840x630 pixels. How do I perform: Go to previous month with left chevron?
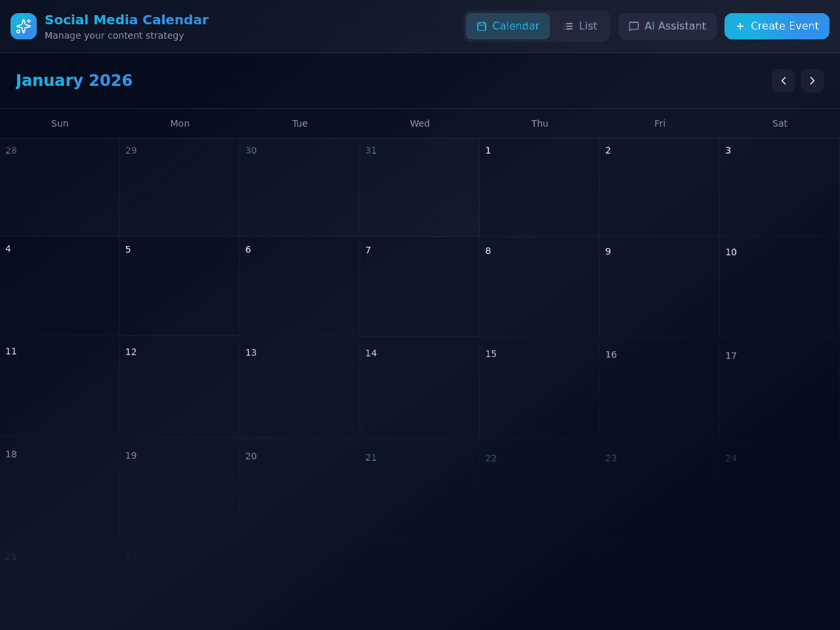pos(784,81)
